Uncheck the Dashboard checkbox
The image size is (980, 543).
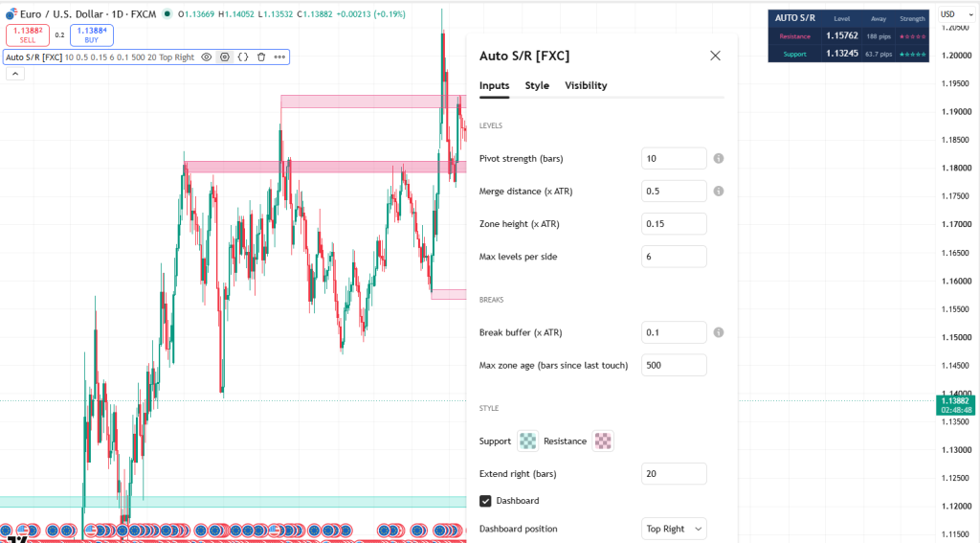tap(485, 501)
